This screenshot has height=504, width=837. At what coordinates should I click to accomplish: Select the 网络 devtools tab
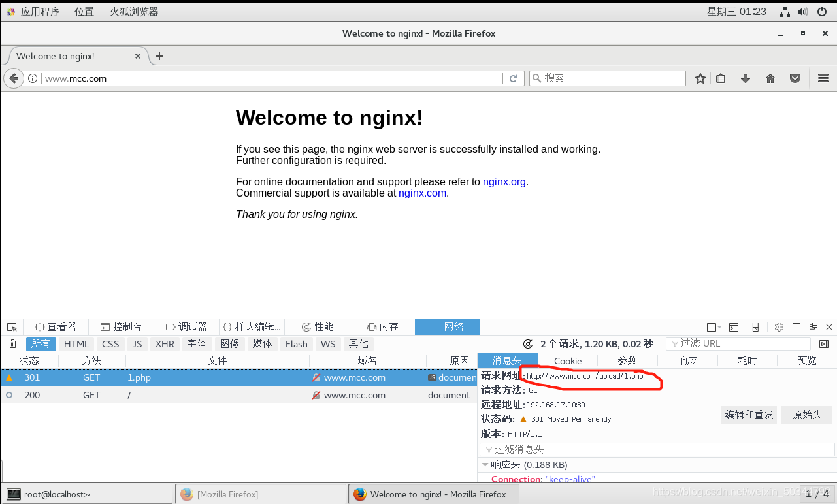click(x=448, y=327)
